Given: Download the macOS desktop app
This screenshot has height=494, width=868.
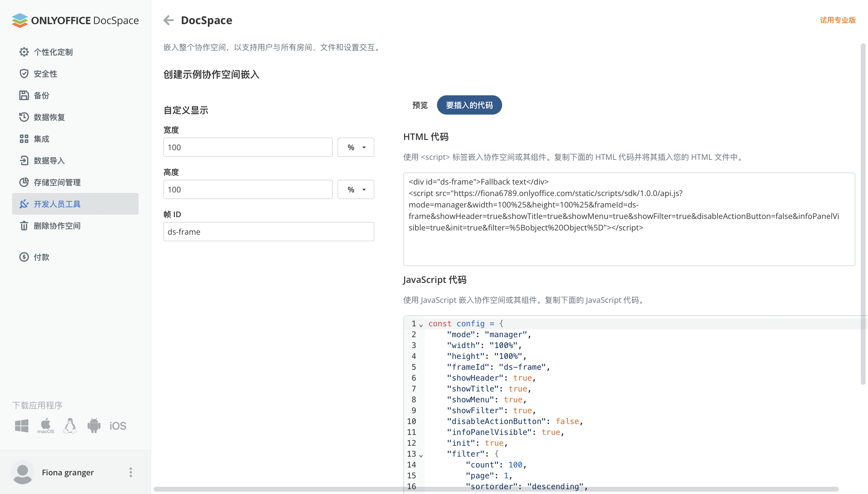Looking at the screenshot, I should [x=46, y=426].
